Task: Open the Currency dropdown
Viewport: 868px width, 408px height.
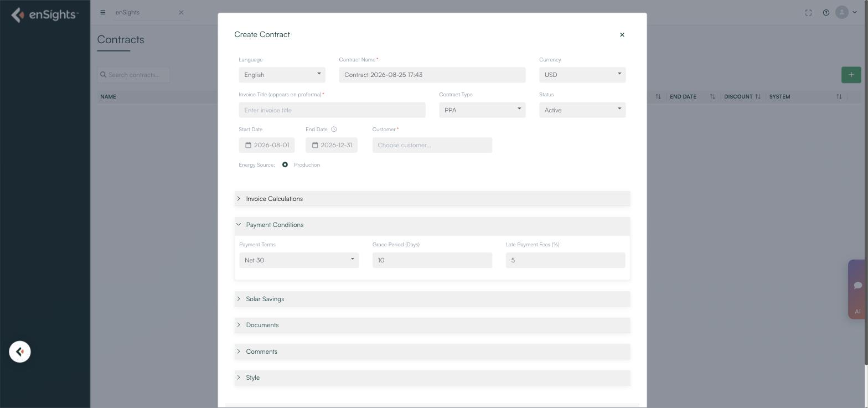Action: [582, 75]
